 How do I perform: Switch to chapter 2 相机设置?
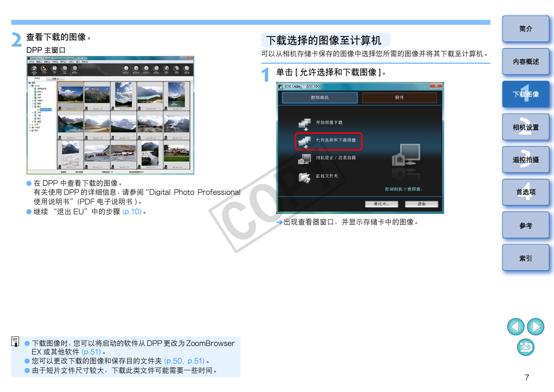click(x=526, y=127)
